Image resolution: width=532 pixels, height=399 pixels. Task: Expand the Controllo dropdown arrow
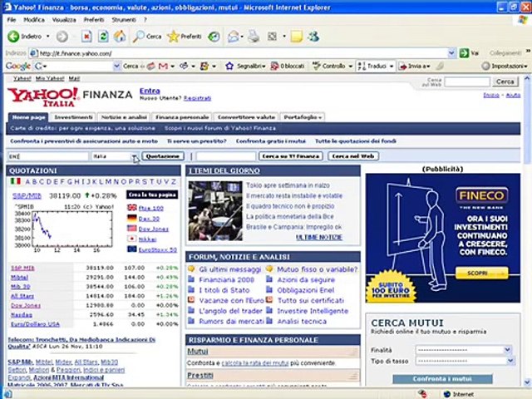pyautogui.click(x=351, y=66)
